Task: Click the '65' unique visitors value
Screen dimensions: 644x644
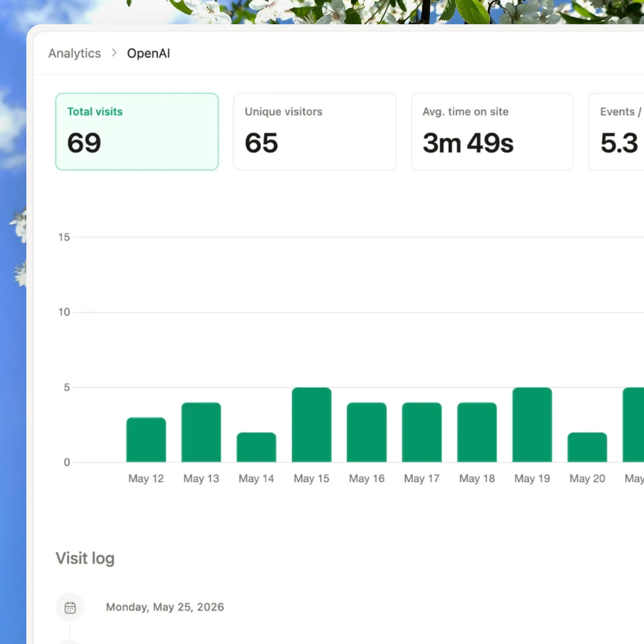Action: click(x=261, y=143)
